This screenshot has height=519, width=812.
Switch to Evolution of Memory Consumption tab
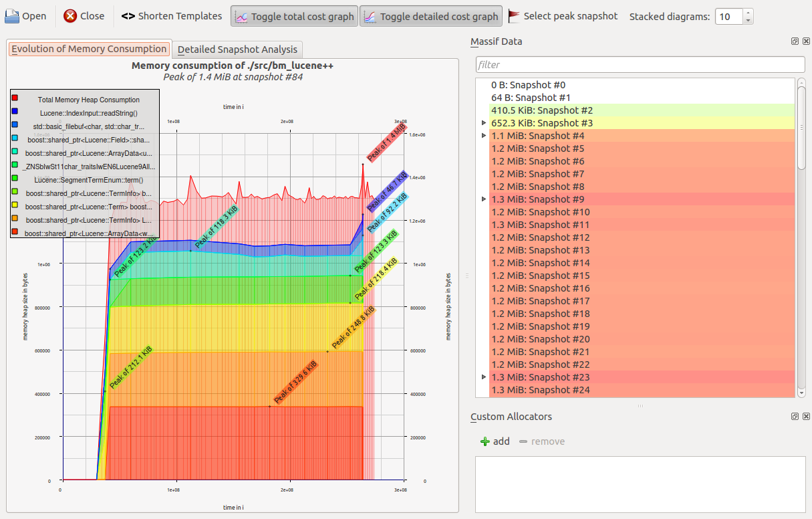tap(89, 49)
